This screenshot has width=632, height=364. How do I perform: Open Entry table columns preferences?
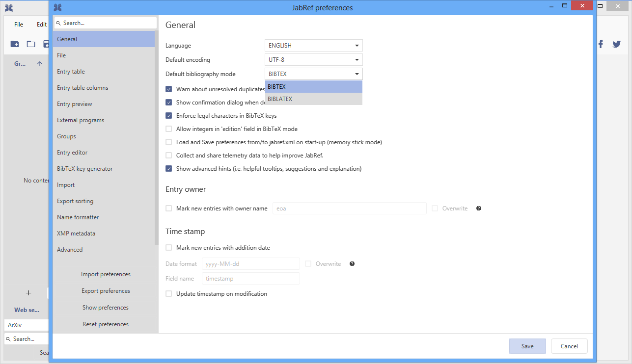104,88
